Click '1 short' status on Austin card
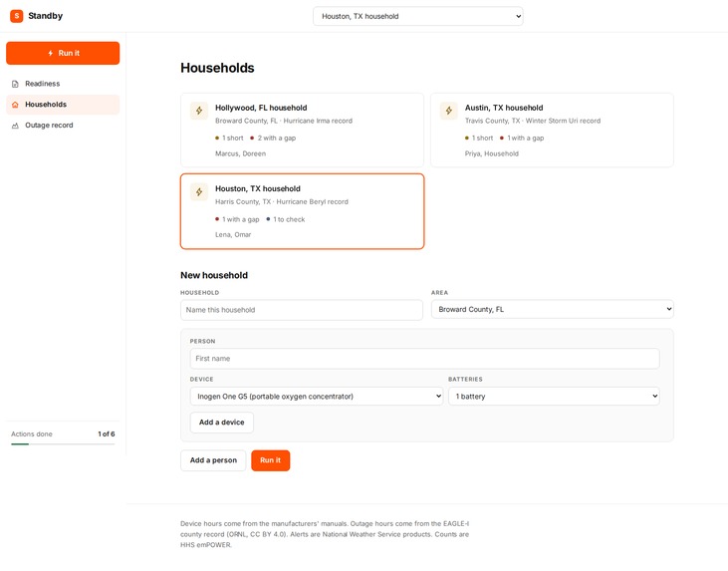 click(479, 138)
